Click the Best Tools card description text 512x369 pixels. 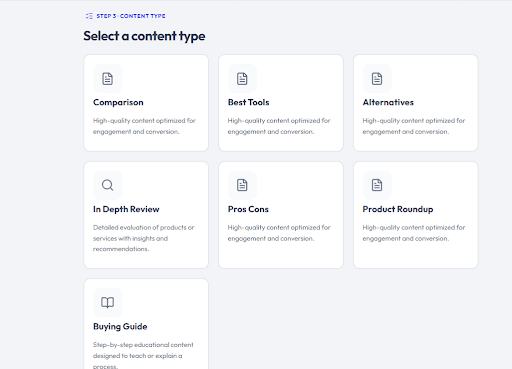(279, 126)
